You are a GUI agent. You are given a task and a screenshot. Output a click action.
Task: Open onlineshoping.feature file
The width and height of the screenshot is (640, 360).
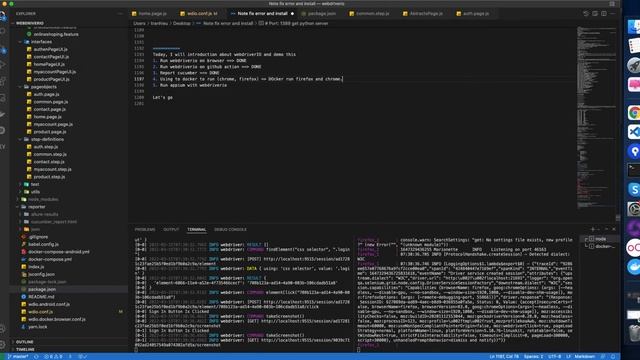pos(56,34)
